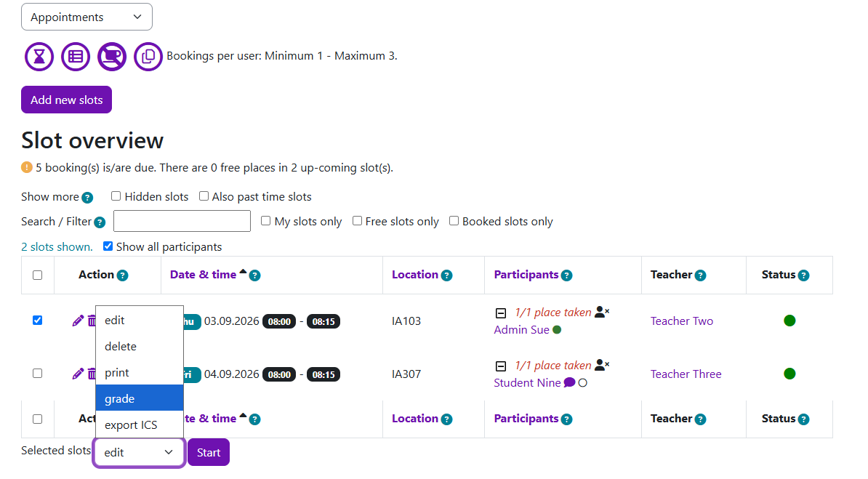The height and width of the screenshot is (479, 868).
Task: Choose grade in the action list
Action: coord(140,399)
